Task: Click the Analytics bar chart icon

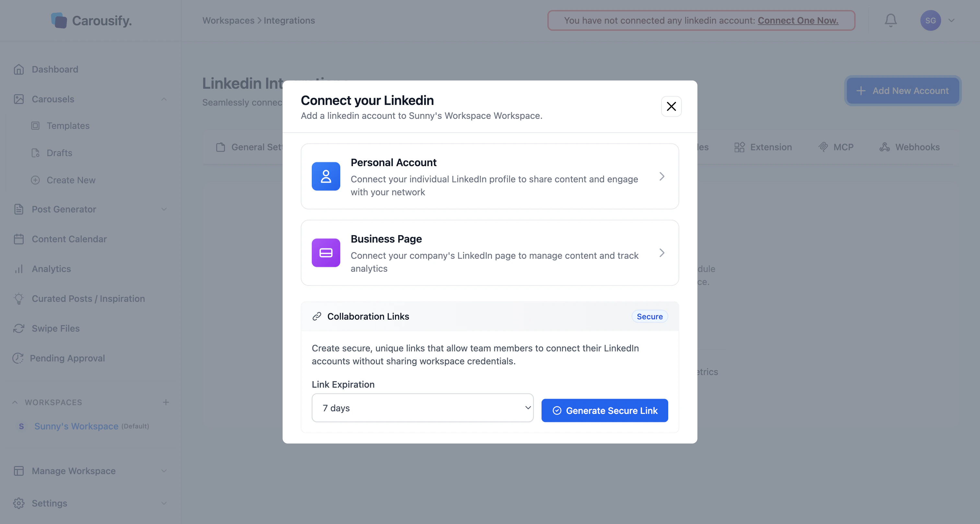Action: (19, 269)
